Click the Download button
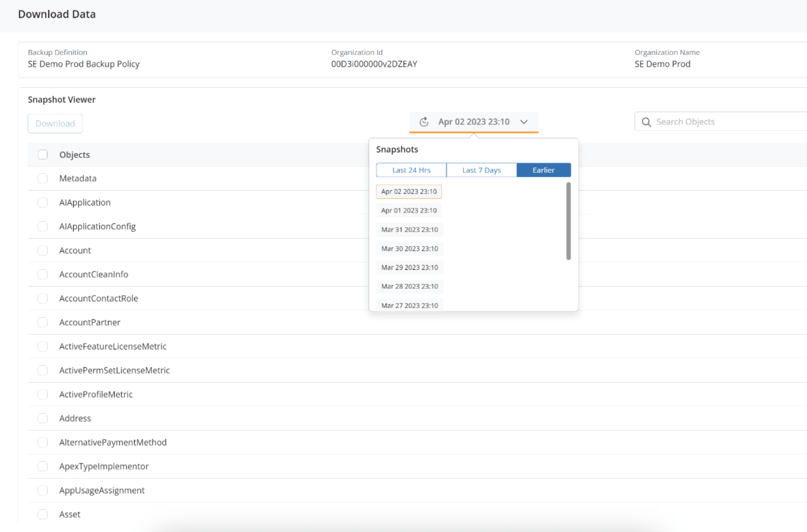Screen dimensions: 807x532 pos(55,123)
